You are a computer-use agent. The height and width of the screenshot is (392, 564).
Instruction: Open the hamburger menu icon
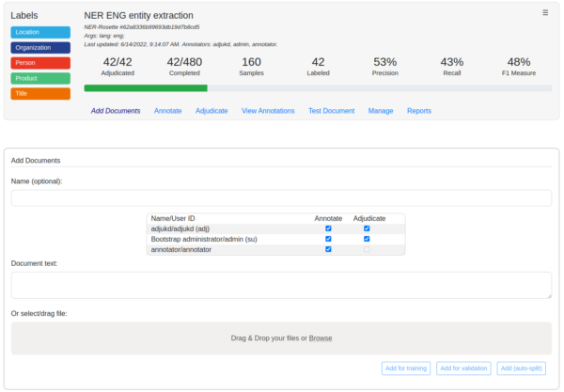[545, 13]
